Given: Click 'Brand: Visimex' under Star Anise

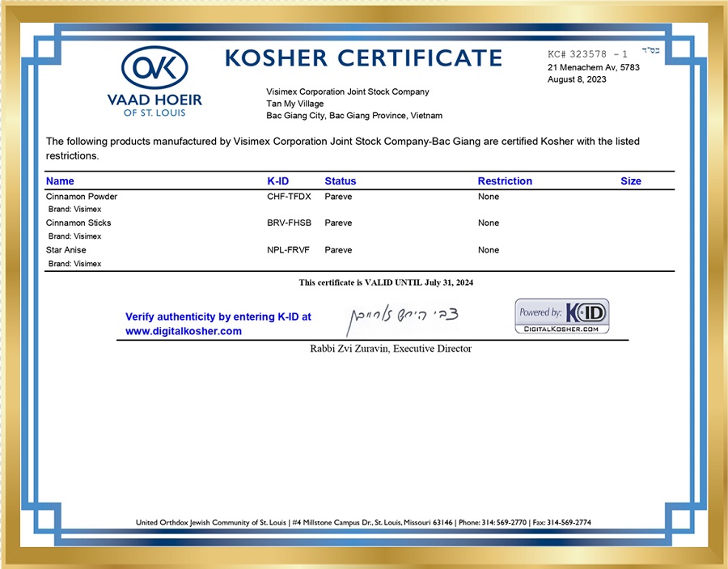Looking at the screenshot, I should [x=74, y=264].
